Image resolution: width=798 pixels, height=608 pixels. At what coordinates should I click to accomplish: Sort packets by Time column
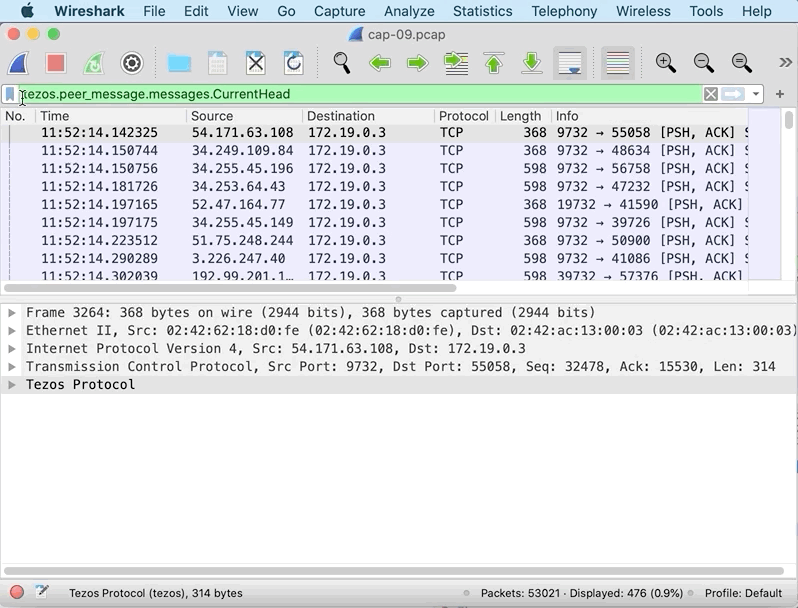(x=111, y=116)
